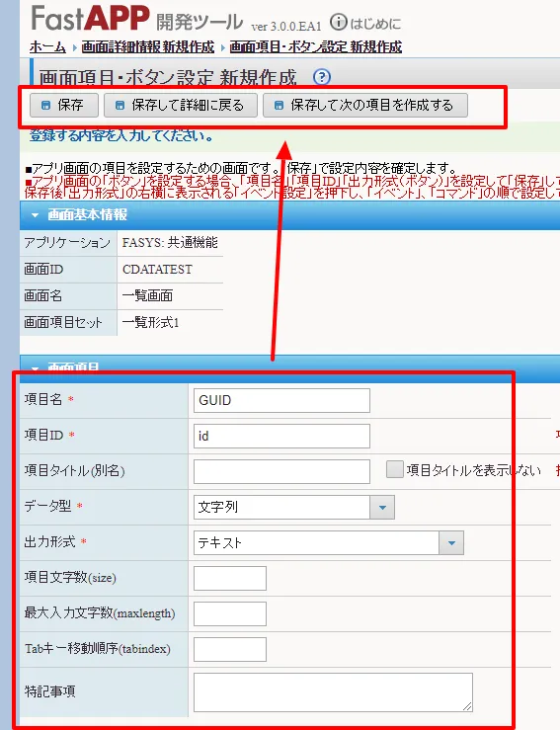The image size is (560, 730).
Task: Focus the Tabキー移動順序(tabindex) input field
Action: click(230, 649)
